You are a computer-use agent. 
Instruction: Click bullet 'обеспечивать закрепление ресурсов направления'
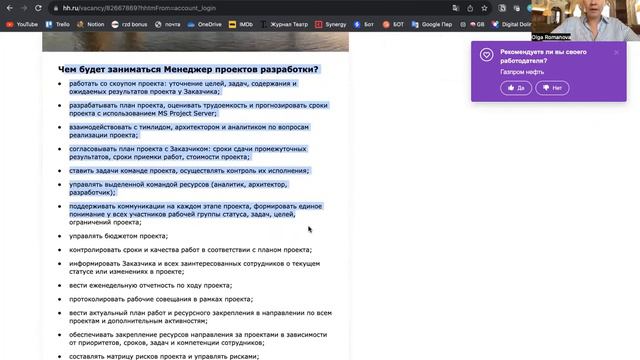[x=198, y=338]
